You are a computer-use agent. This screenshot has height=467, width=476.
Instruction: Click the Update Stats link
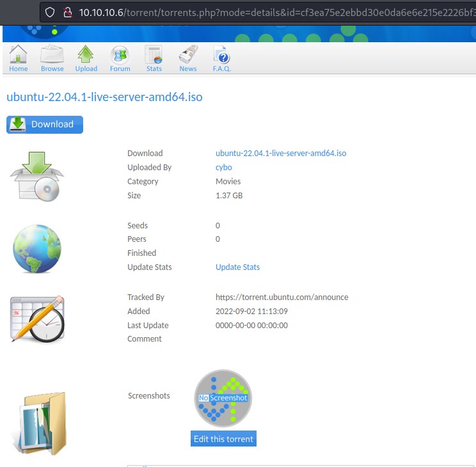(237, 267)
